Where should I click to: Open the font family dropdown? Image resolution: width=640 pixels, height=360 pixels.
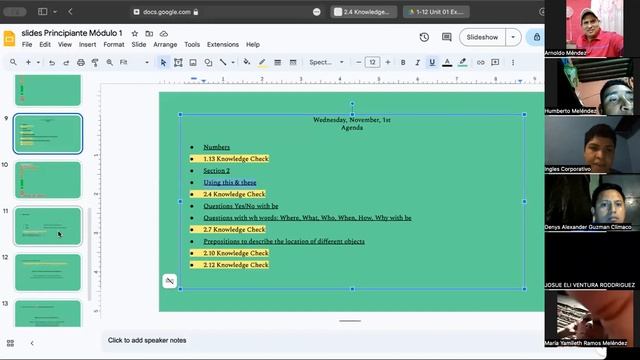[x=326, y=62]
